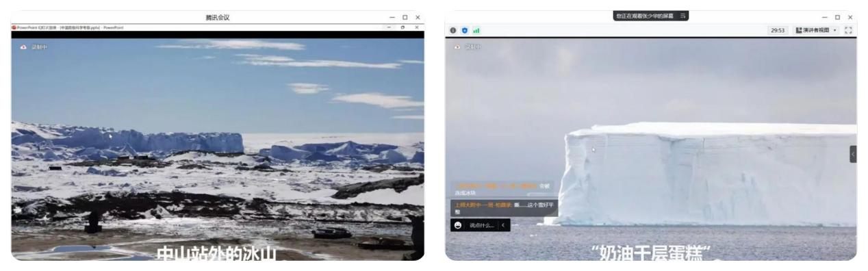
Task: Click the 29:53 meeting timer
Action: (778, 30)
